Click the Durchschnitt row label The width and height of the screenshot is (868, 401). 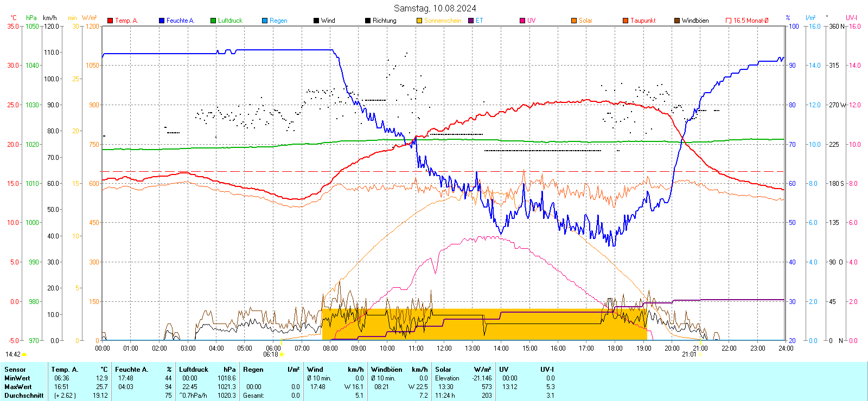24,396
